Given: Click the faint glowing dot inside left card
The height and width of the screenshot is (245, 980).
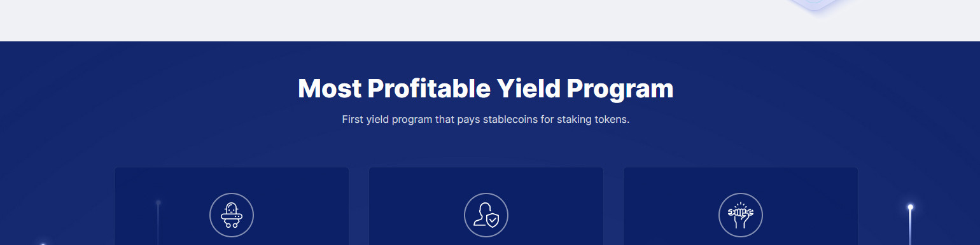Looking at the screenshot, I should click(x=158, y=202).
